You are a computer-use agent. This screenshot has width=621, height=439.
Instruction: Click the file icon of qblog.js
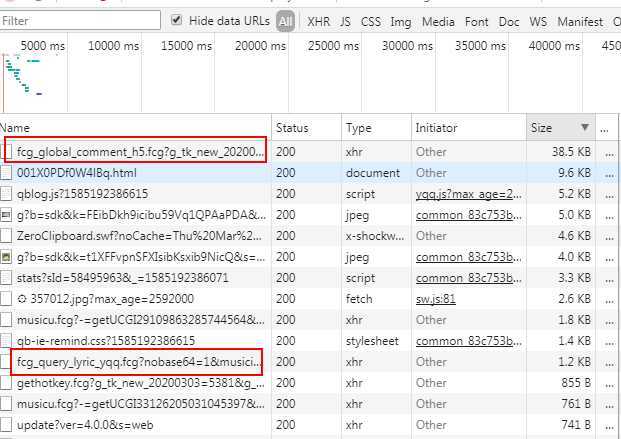pos(6,194)
